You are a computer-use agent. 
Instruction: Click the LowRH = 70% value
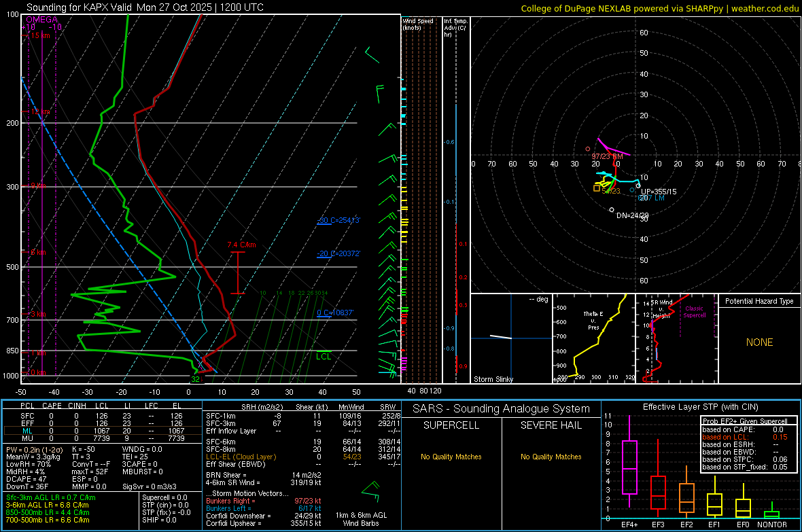click(x=29, y=464)
